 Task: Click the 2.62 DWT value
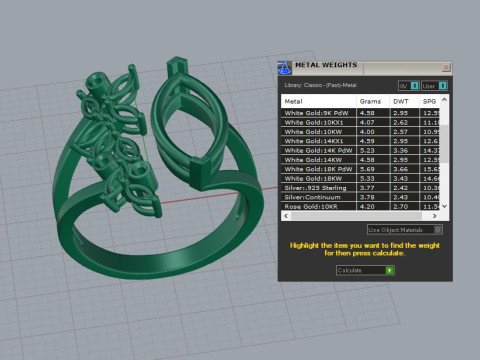point(400,123)
